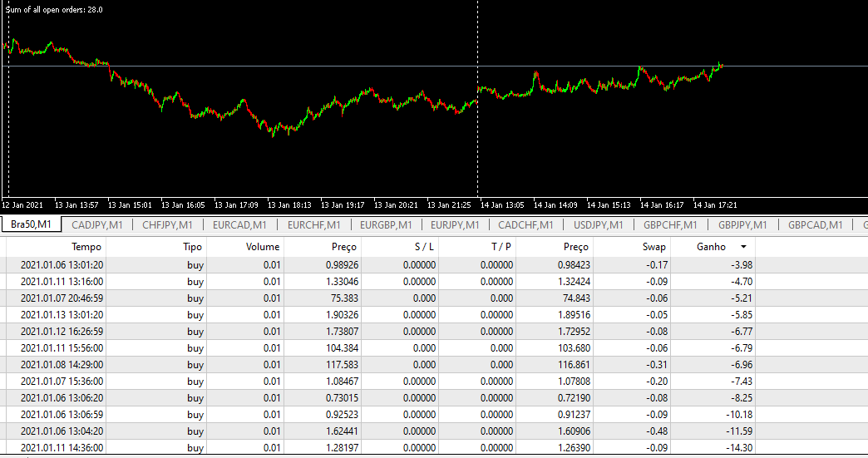The width and height of the screenshot is (868, 458).
Task: Select the Bra50,M1 chart tab
Action: click(x=31, y=224)
